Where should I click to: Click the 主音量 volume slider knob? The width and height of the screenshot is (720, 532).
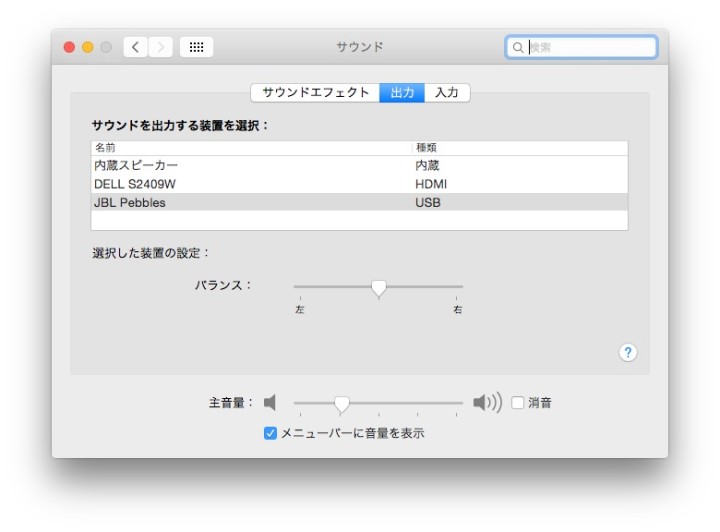pos(341,404)
